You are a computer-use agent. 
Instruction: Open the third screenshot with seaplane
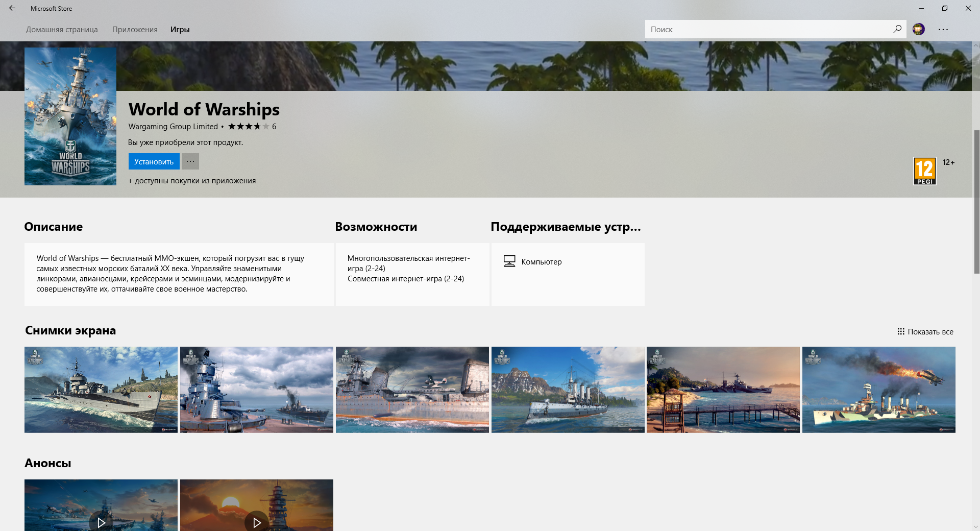[412, 390]
